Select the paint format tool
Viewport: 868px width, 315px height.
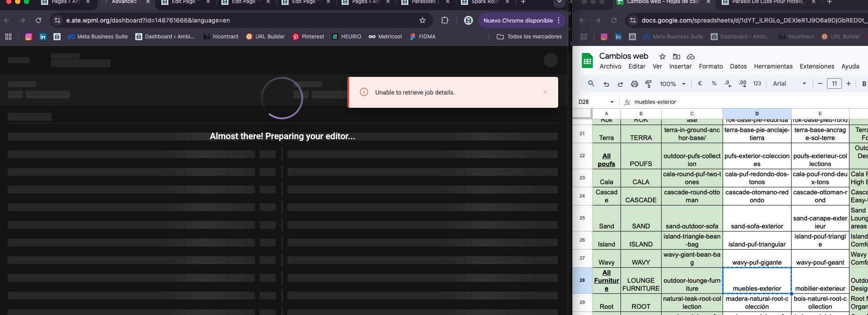pyautogui.click(x=648, y=84)
